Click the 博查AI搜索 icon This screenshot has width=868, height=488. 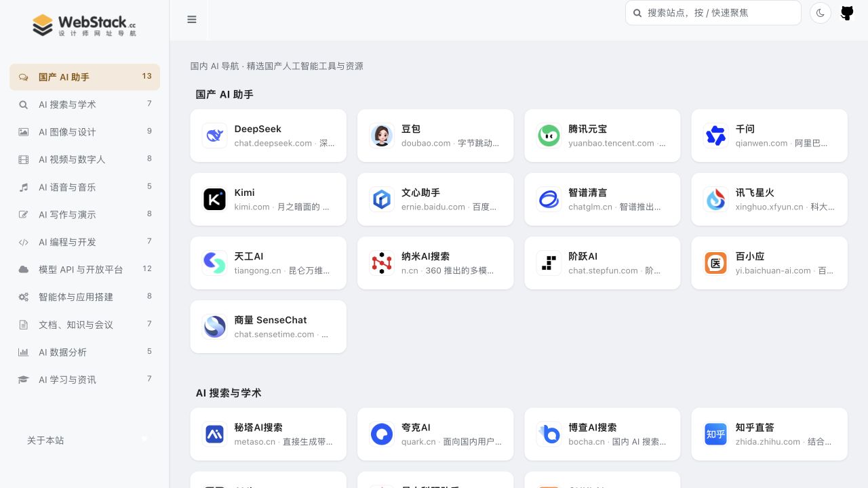[x=549, y=434]
